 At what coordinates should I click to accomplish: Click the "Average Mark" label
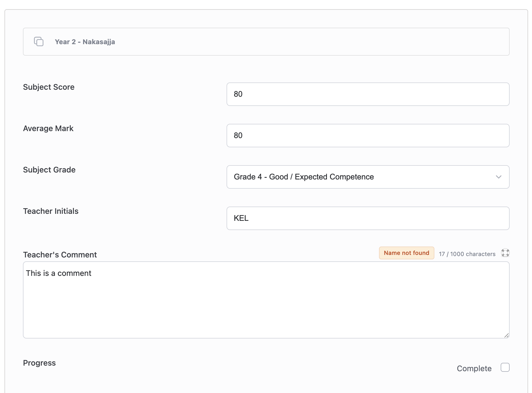pyautogui.click(x=48, y=128)
